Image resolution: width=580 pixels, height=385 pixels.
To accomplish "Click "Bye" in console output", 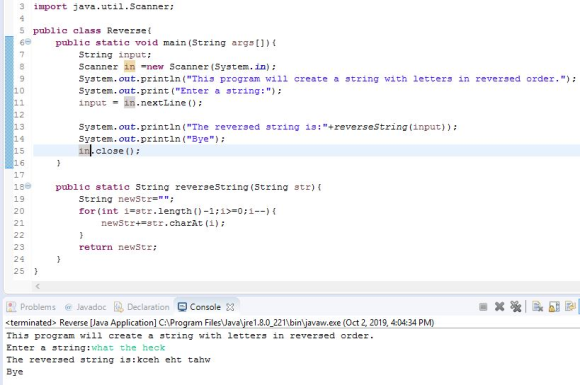I will [15, 372].
